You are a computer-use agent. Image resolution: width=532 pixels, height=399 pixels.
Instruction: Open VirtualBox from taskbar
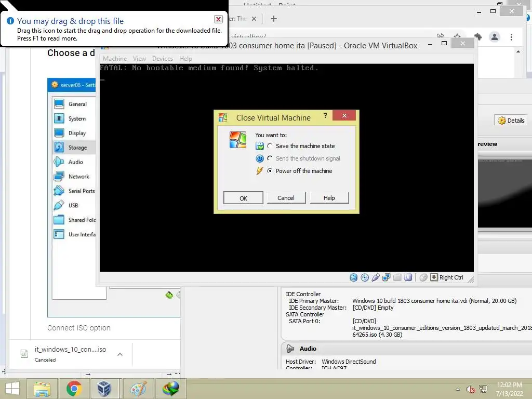tap(104, 389)
